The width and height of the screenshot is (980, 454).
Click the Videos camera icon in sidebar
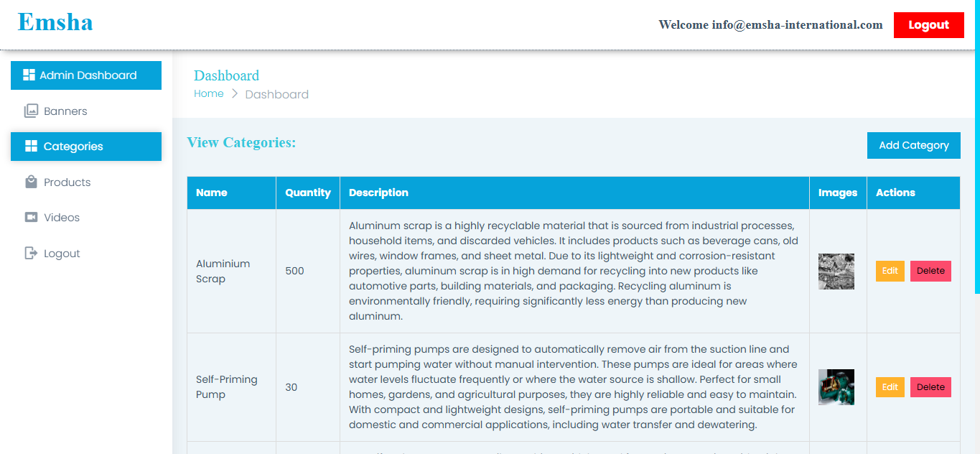[31, 218]
